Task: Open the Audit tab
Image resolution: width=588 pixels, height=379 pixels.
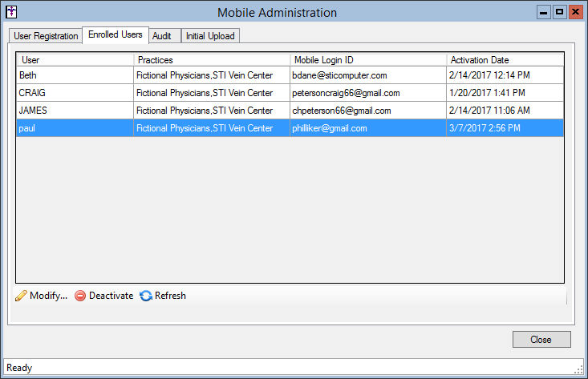Action: [161, 36]
